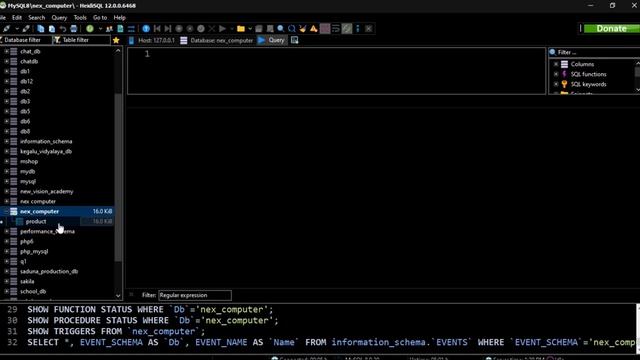This screenshot has height=360, width=640.
Task: Select the saduna_production_db database
Action: (x=49, y=271)
